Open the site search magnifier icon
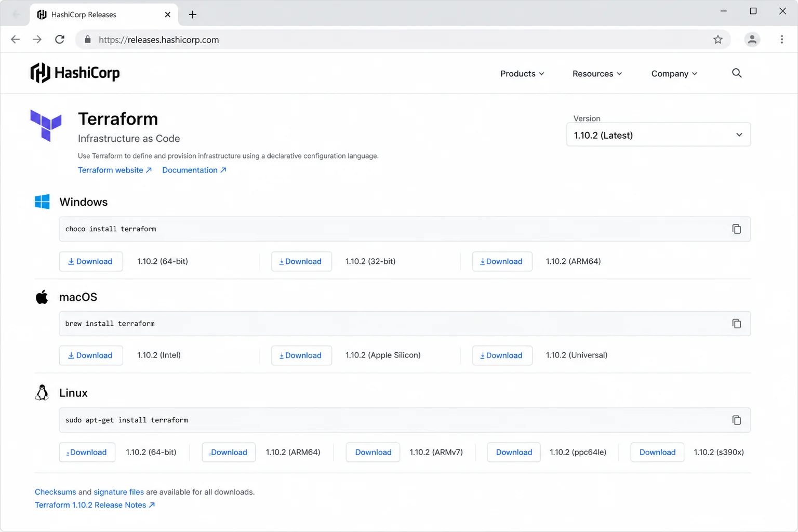Image resolution: width=798 pixels, height=532 pixels. [737, 73]
